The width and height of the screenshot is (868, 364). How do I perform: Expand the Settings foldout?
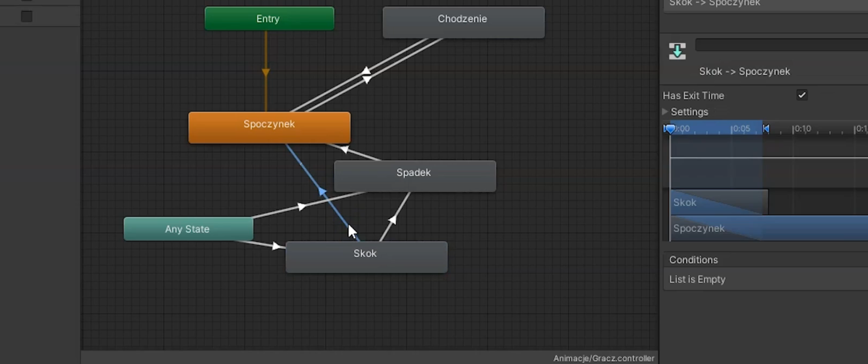pyautogui.click(x=665, y=112)
